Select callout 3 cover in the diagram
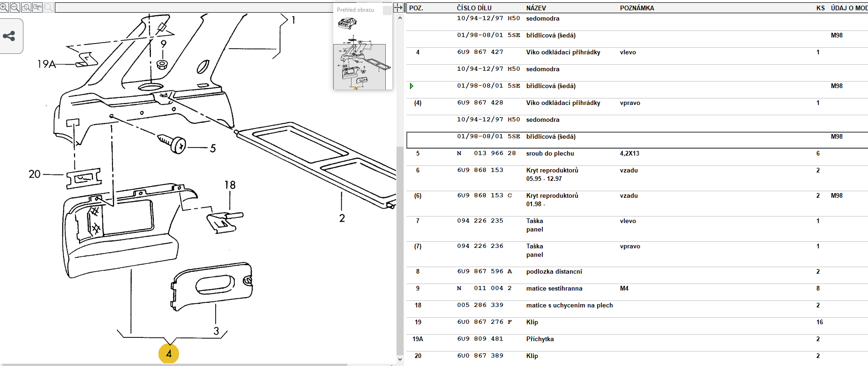 click(x=216, y=331)
